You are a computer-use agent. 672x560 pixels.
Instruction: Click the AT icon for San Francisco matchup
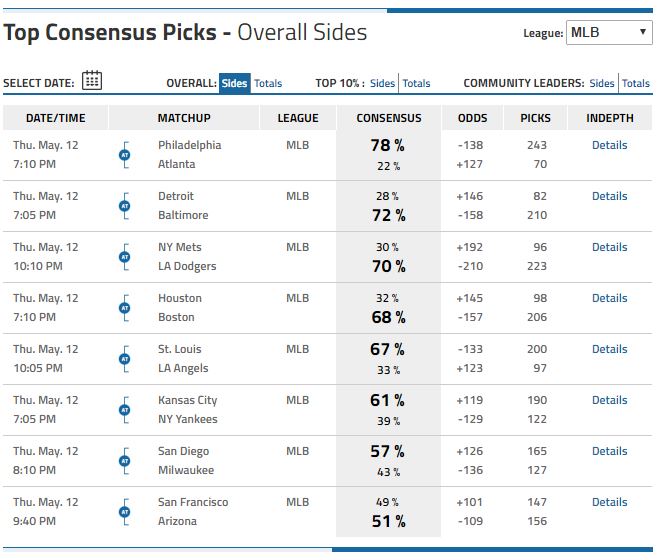coord(125,512)
